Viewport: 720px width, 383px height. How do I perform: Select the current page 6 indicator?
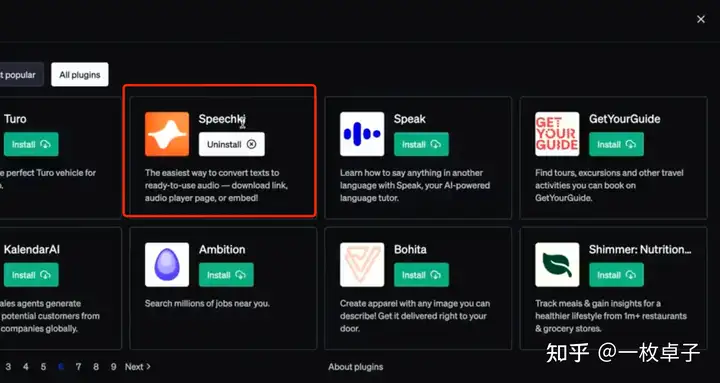61,366
